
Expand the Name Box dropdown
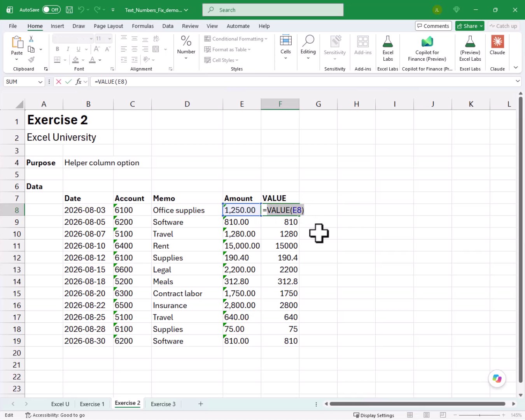tap(40, 82)
